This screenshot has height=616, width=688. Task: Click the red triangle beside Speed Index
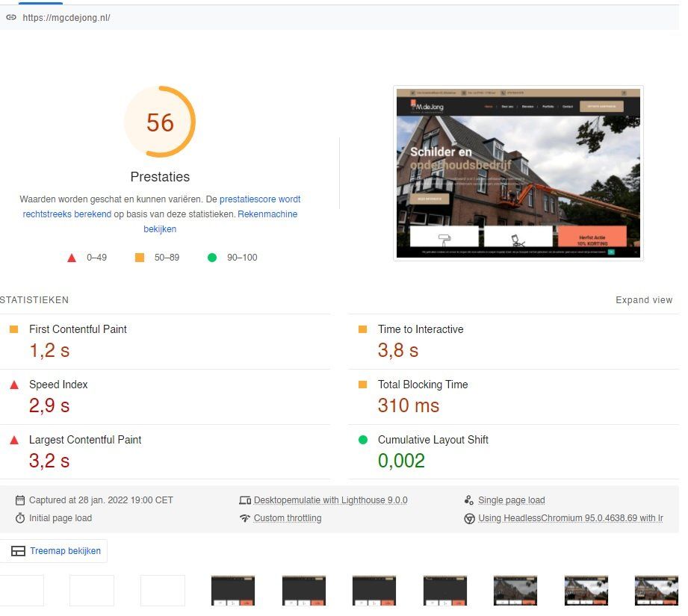point(13,384)
